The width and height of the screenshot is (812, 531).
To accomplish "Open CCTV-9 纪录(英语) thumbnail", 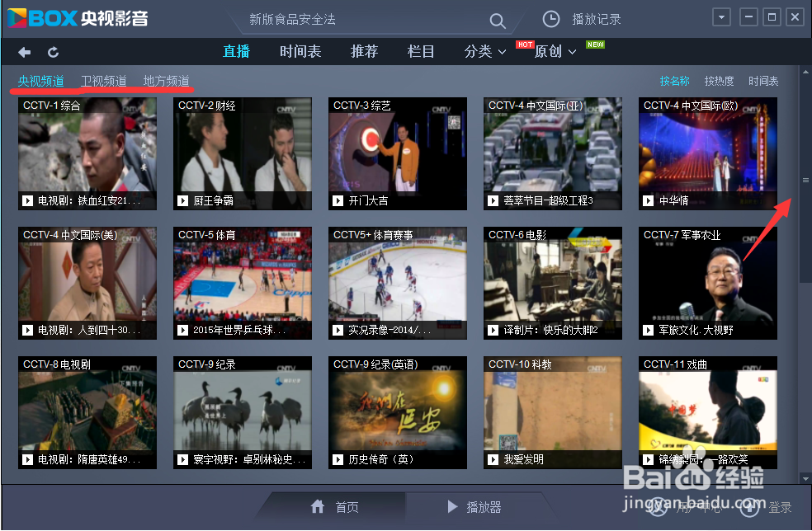I will (x=397, y=412).
